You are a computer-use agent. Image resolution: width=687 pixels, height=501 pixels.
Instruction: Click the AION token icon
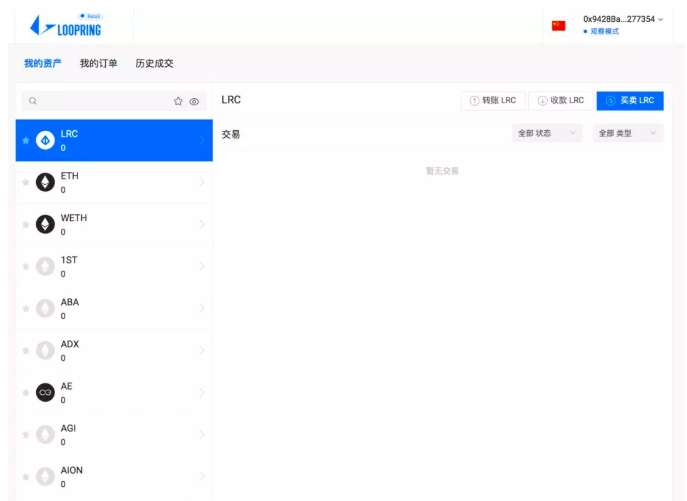(45, 477)
